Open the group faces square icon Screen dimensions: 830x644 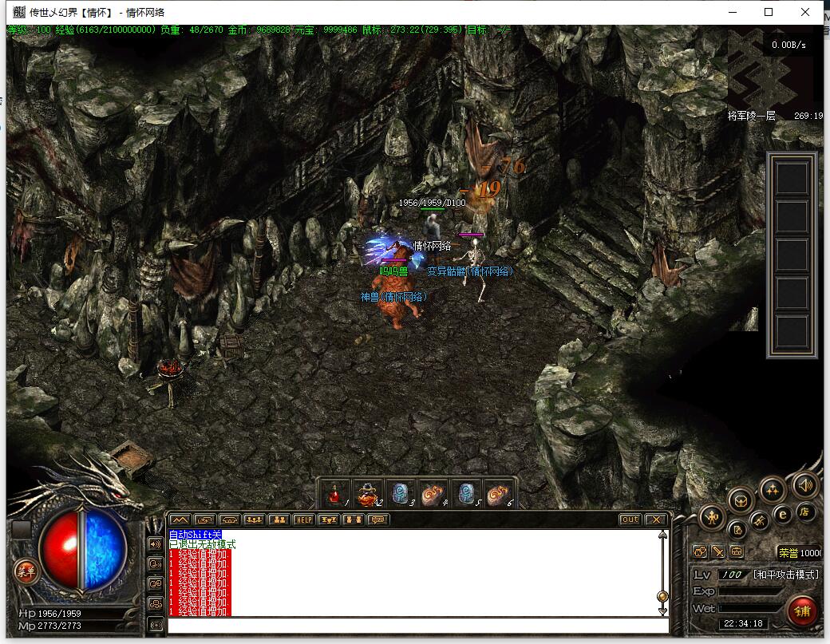pos(700,552)
